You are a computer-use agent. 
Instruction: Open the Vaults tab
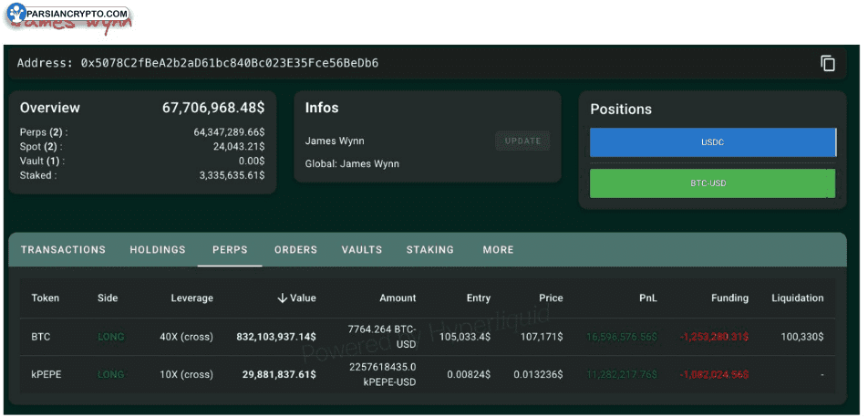[362, 250]
